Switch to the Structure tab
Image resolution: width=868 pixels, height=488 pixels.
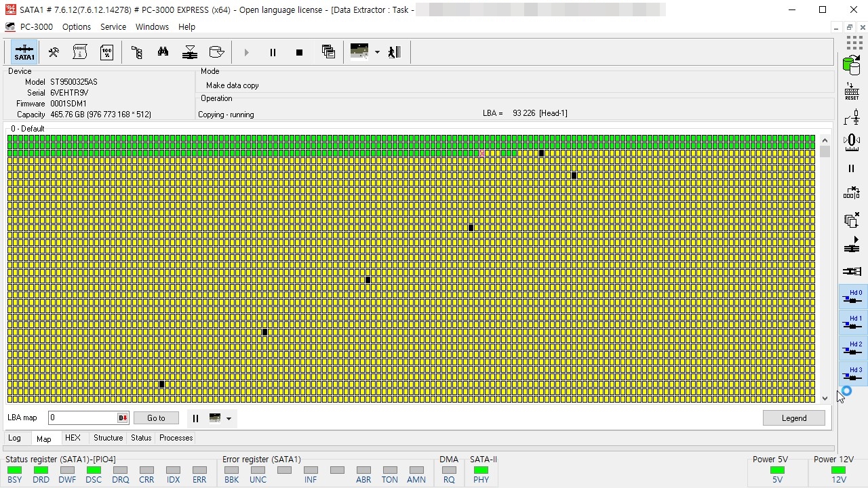tap(108, 438)
